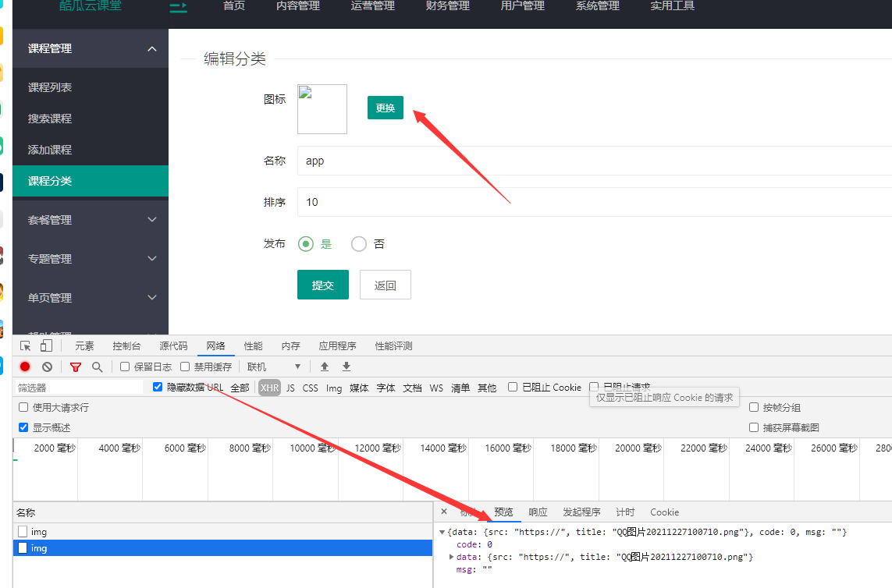
Task: Clear the network log
Action: point(47,367)
